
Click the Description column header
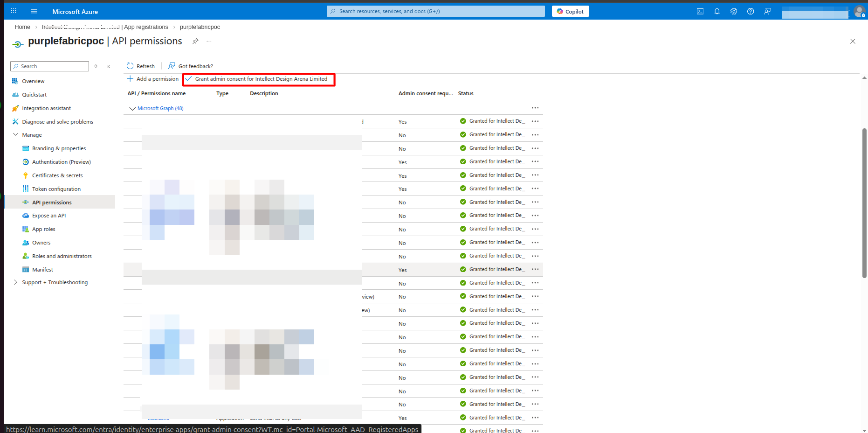tap(264, 93)
